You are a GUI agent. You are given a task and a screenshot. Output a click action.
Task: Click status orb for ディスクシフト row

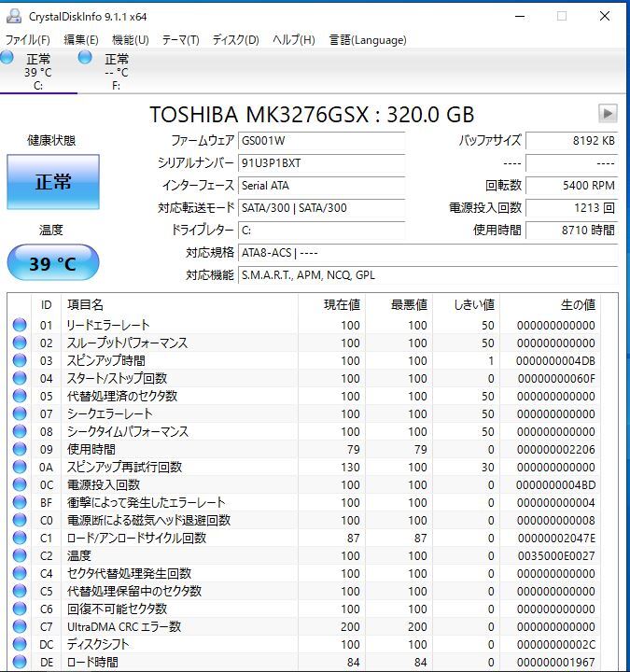(x=20, y=644)
